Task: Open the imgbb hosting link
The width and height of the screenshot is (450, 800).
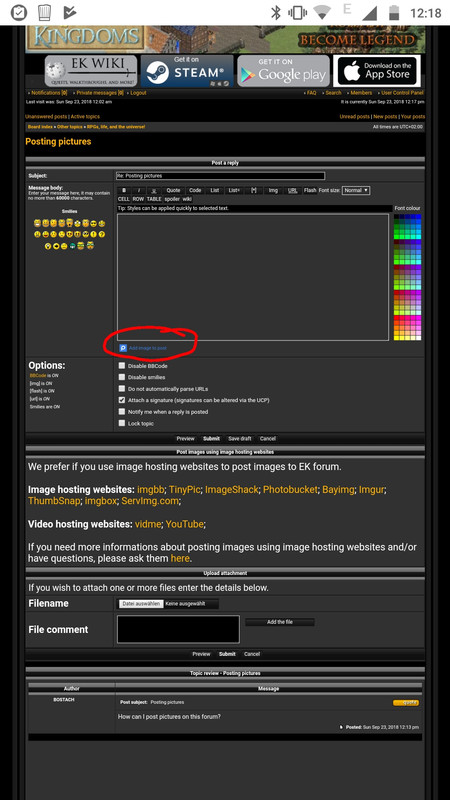Action: 151,489
